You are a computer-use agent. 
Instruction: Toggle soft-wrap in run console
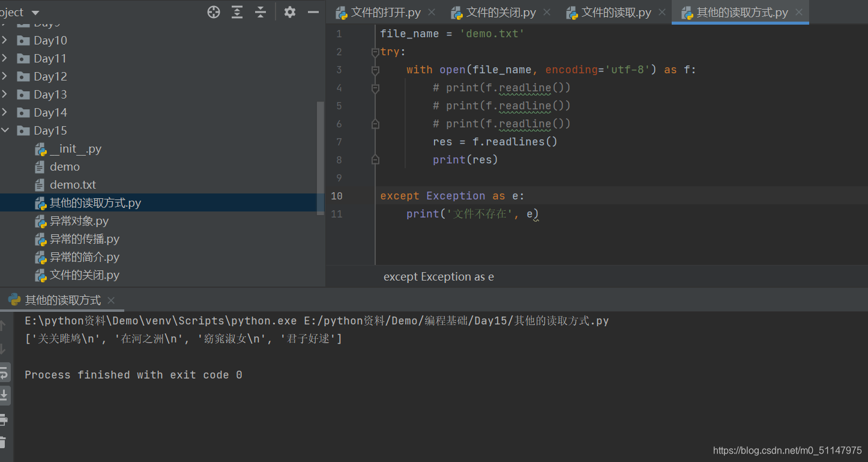tap(4, 372)
